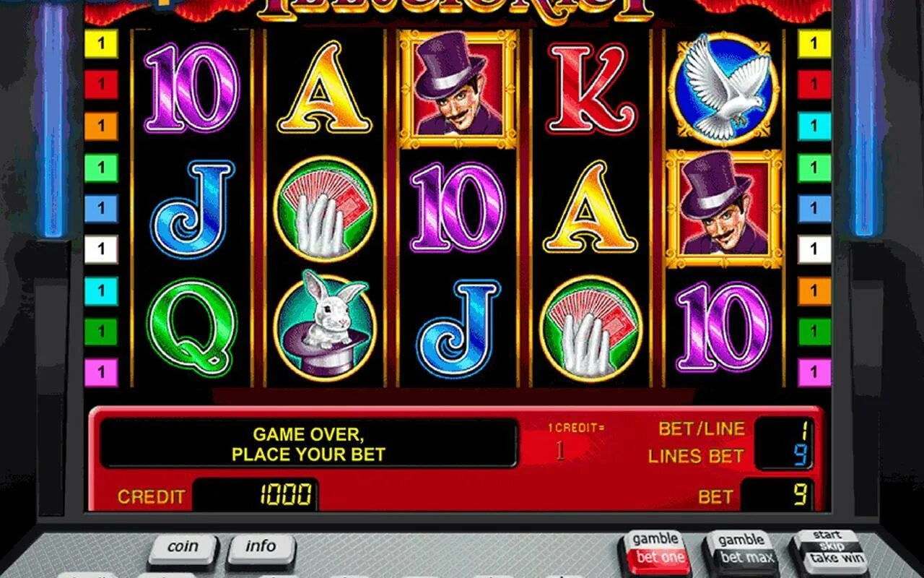Select the white payline marker on right
This screenshot has width=924, height=578.
pyautogui.click(x=814, y=250)
